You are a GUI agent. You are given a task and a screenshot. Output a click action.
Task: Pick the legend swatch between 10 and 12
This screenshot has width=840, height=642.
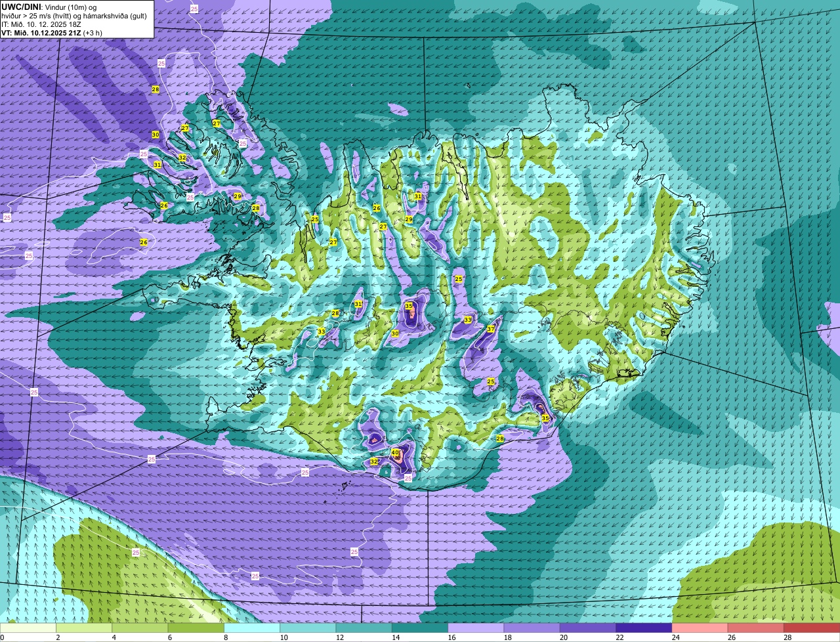tap(308, 628)
